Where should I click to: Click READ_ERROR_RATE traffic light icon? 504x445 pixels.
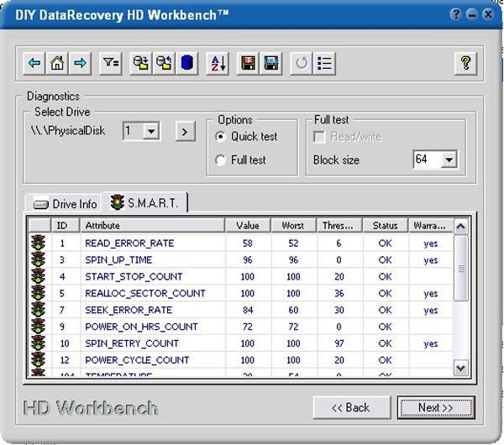pos(39,243)
